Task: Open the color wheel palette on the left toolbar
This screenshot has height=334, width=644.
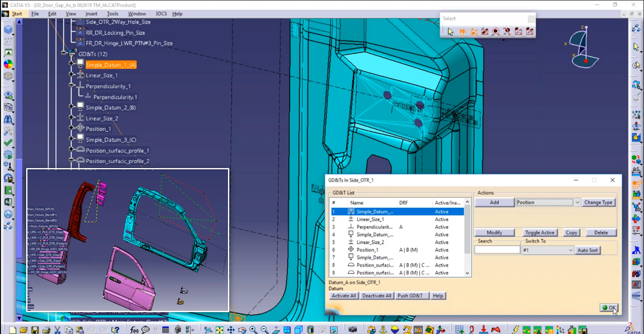Action: [8, 64]
